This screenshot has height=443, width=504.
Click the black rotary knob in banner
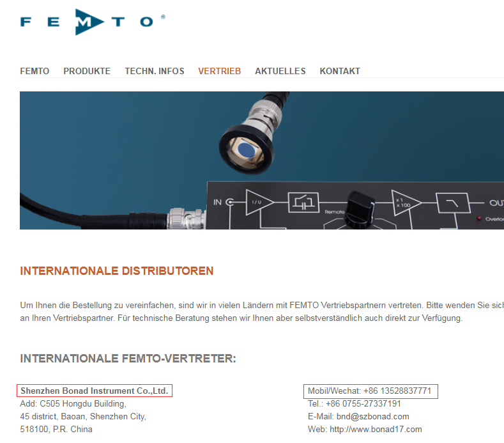[360, 209]
